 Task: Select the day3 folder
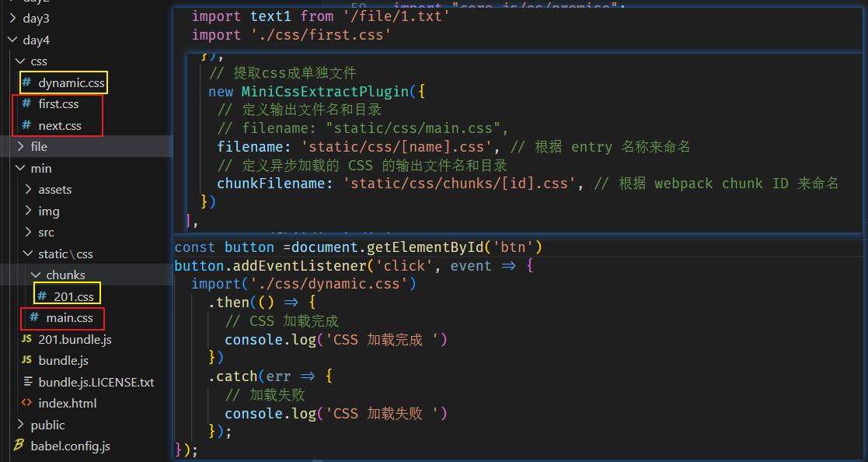pyautogui.click(x=36, y=19)
